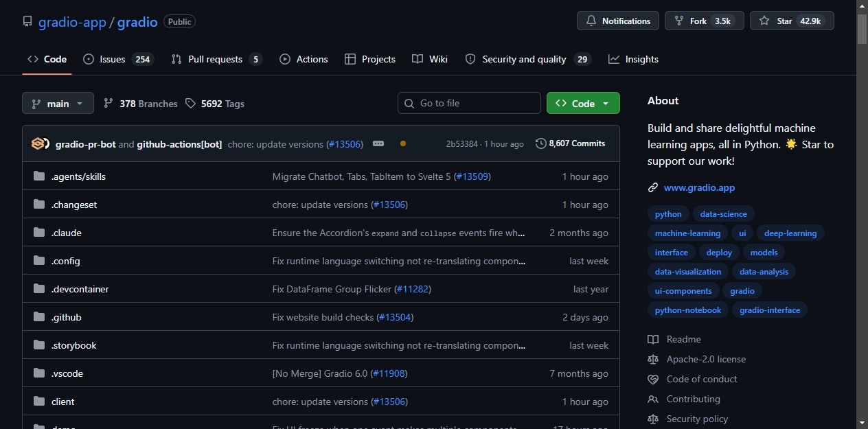Open the Code tab
Viewport: 868px width, 429px height.
click(47, 59)
